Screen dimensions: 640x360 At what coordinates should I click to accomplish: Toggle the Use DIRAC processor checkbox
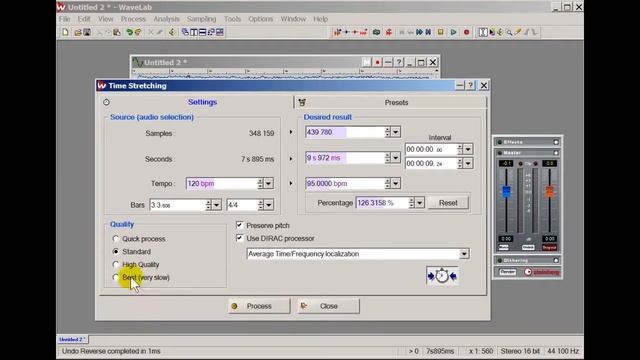240,238
